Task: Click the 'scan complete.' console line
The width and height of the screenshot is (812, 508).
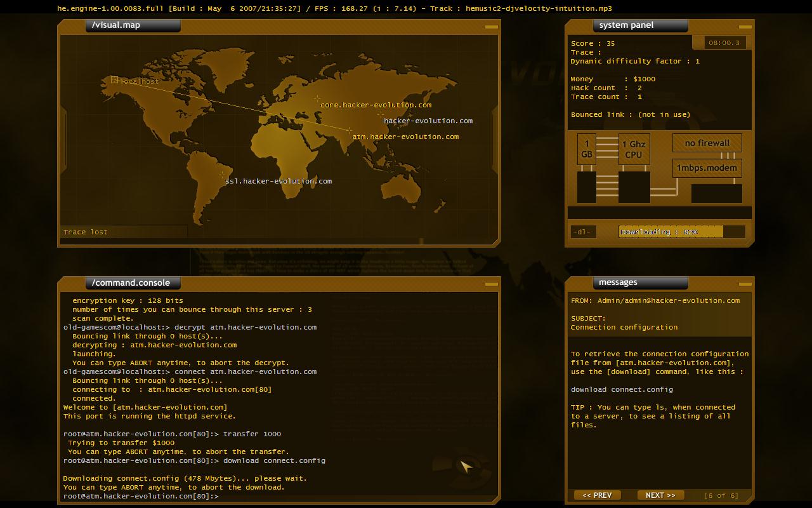Action: click(x=103, y=318)
